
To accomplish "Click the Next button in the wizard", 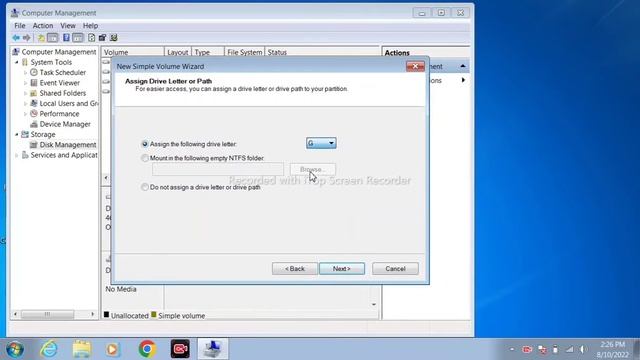I will (x=342, y=269).
